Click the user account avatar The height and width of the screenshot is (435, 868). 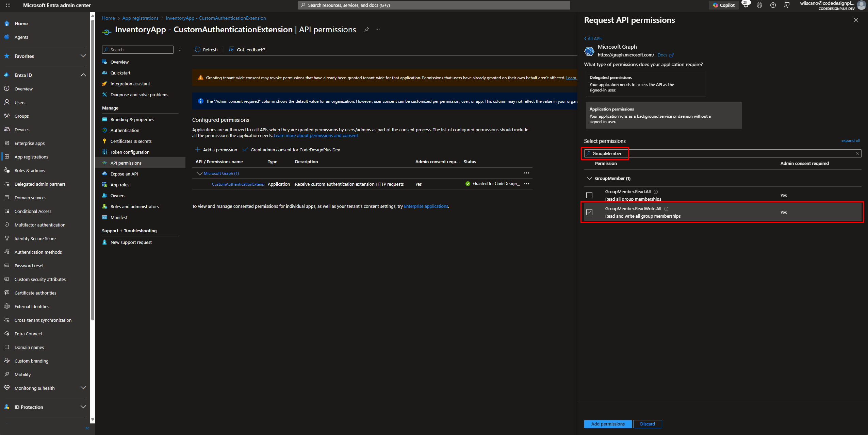click(x=861, y=5)
